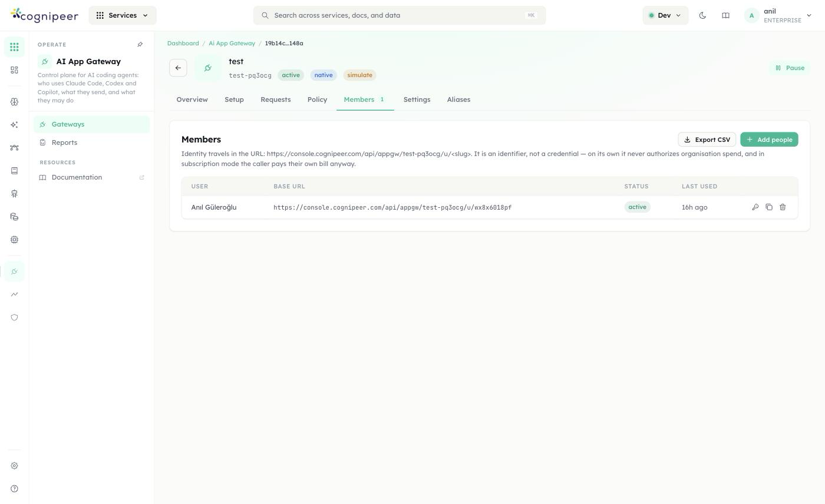Click the 16h ago last used value
The height and width of the screenshot is (504, 825).
(x=695, y=207)
